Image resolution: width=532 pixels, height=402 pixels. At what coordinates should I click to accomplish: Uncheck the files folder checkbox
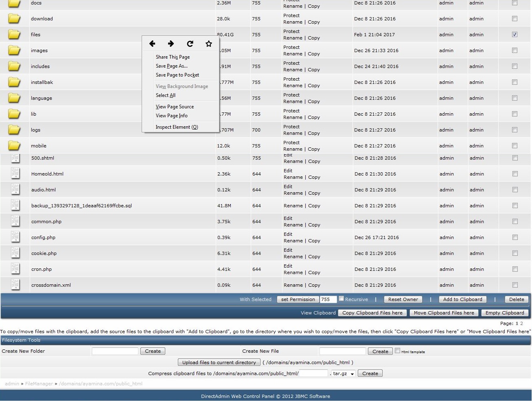click(x=514, y=35)
